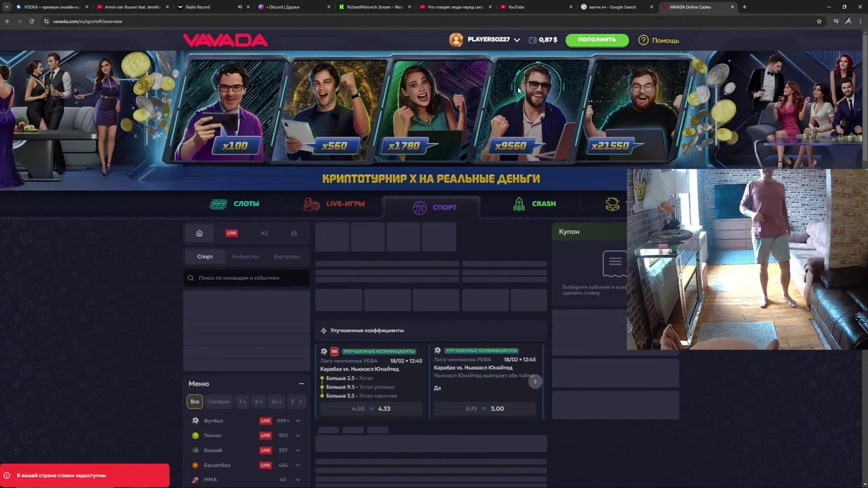This screenshot has height=488, width=868.
Task: Open the A-Z sports list icon
Action: pyautogui.click(x=264, y=233)
